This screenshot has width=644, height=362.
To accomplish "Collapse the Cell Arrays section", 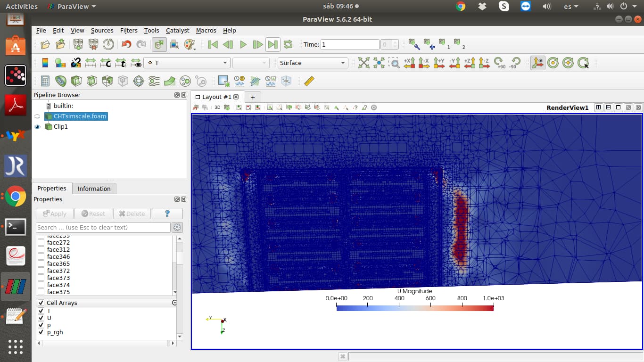I will 174,303.
